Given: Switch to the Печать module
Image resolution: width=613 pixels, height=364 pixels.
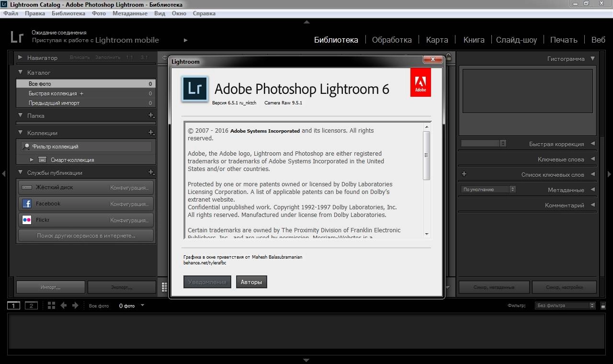Looking at the screenshot, I should coord(564,40).
